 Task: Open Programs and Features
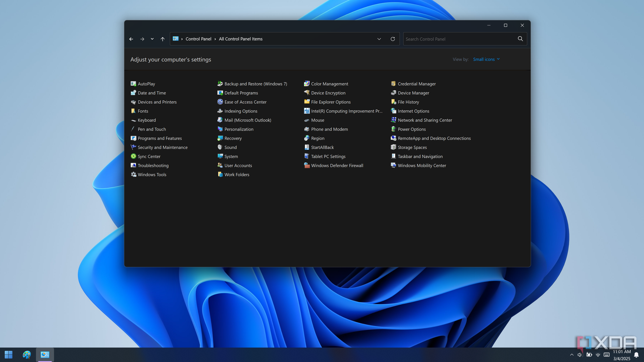(160, 138)
